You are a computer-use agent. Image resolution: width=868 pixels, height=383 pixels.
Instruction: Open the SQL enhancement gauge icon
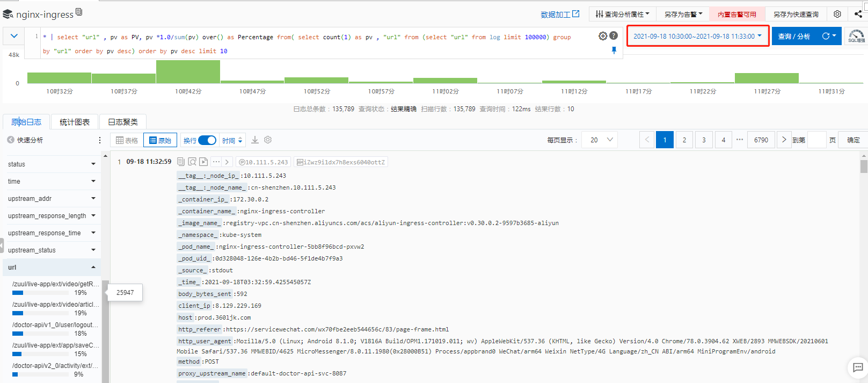856,37
